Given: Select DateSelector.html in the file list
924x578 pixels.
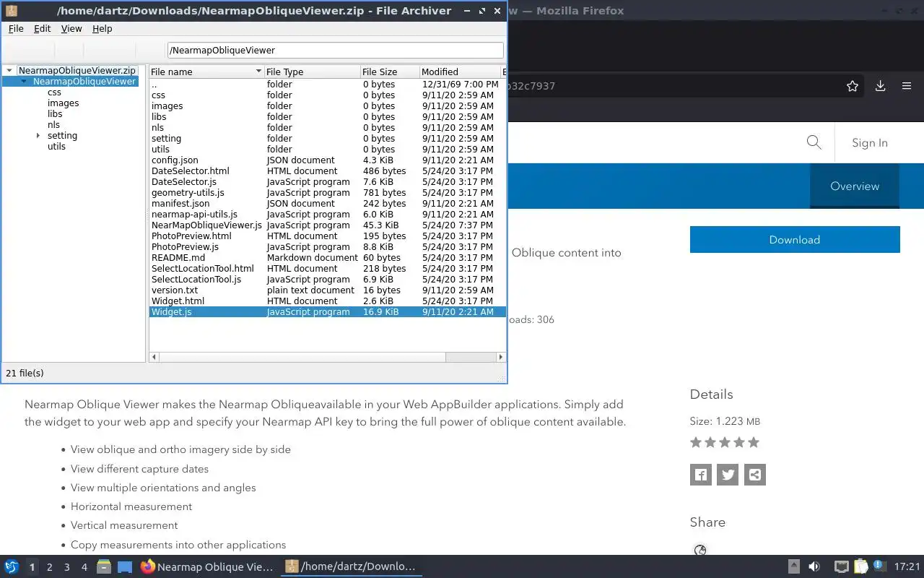Looking at the screenshot, I should click(327, 171).
